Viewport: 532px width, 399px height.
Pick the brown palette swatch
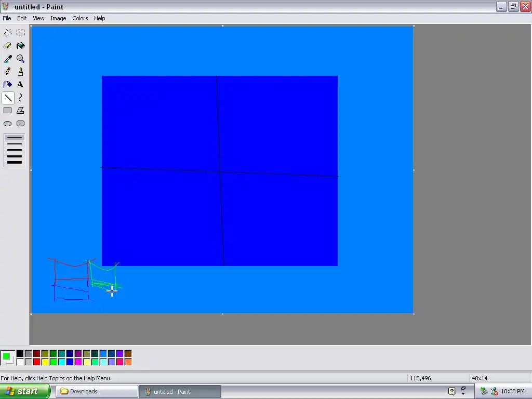[128, 354]
